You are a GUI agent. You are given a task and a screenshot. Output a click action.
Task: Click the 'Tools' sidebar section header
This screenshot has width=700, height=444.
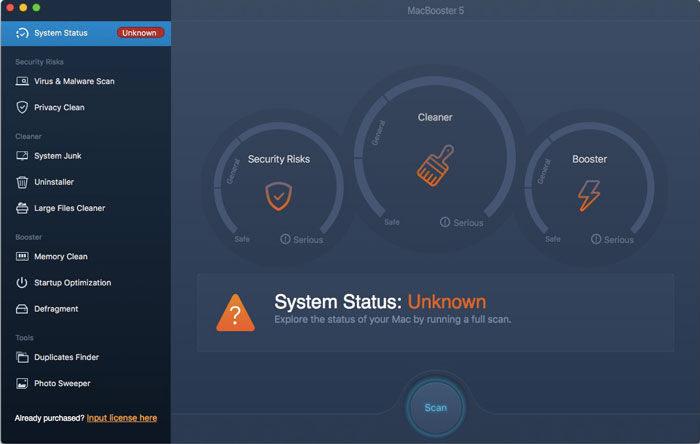[25, 338]
